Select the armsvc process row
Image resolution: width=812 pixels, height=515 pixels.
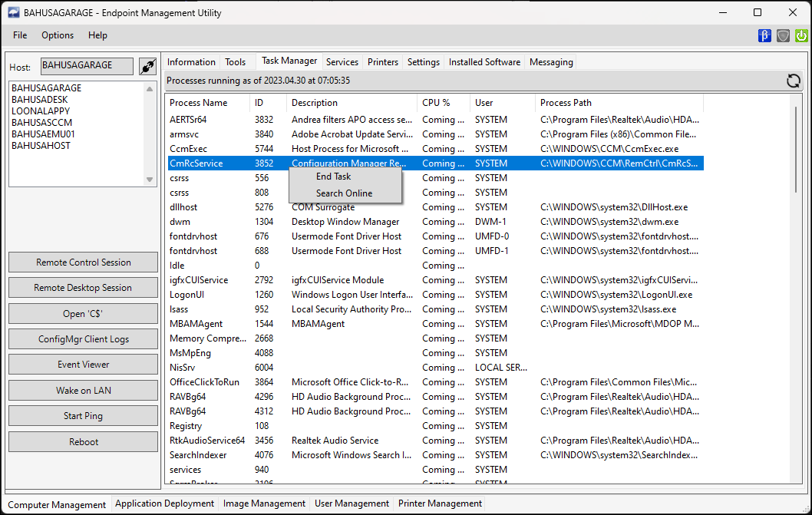coord(435,134)
